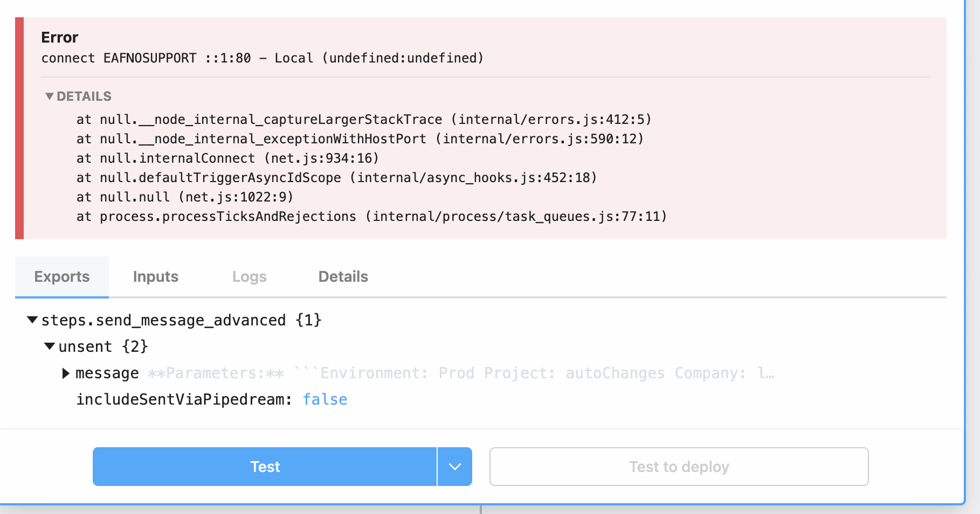The height and width of the screenshot is (514, 980).
Task: Click the 'connect EAFNOSUPPORT ::1:80' error message
Action: coord(263,58)
